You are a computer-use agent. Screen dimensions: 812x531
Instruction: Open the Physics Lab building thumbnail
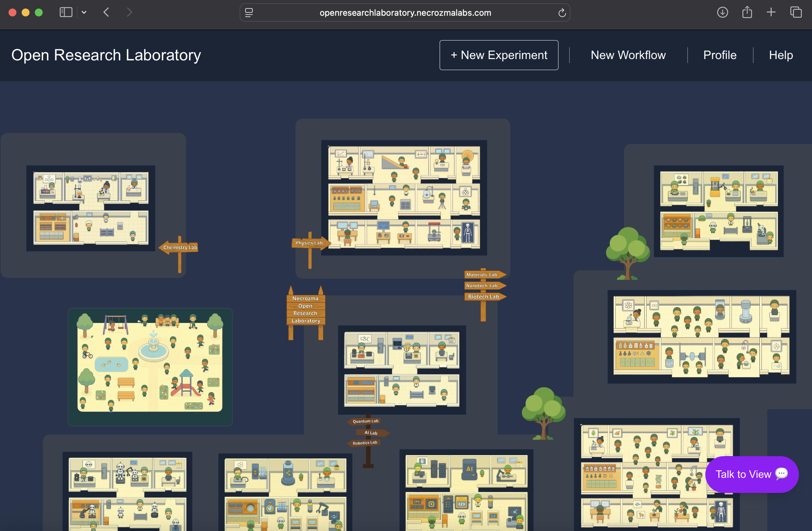click(404, 198)
